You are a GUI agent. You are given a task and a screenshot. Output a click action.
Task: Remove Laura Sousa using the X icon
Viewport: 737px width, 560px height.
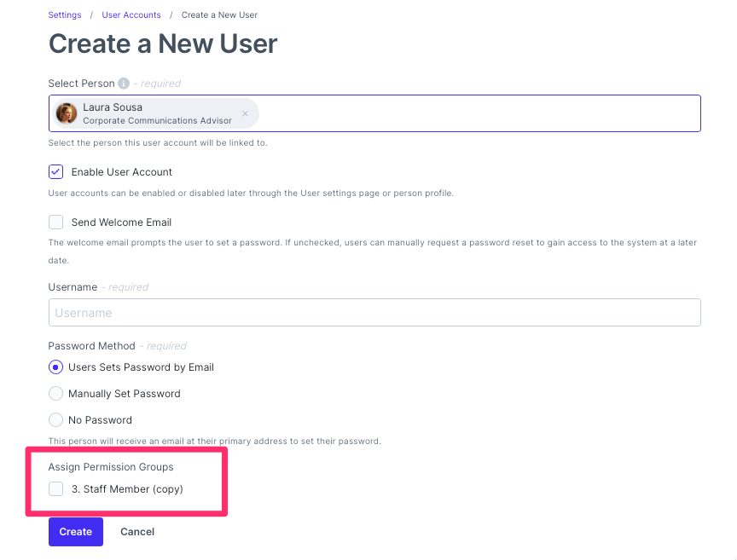tap(245, 113)
